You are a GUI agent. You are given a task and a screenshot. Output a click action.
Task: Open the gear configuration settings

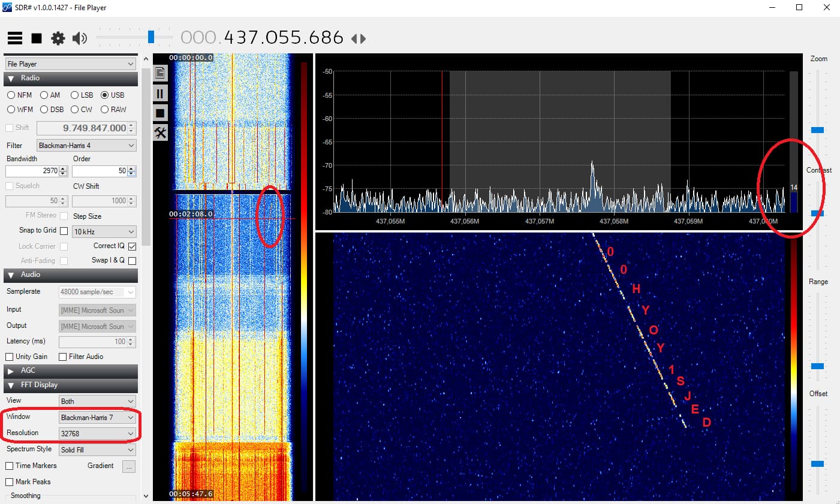pyautogui.click(x=58, y=38)
